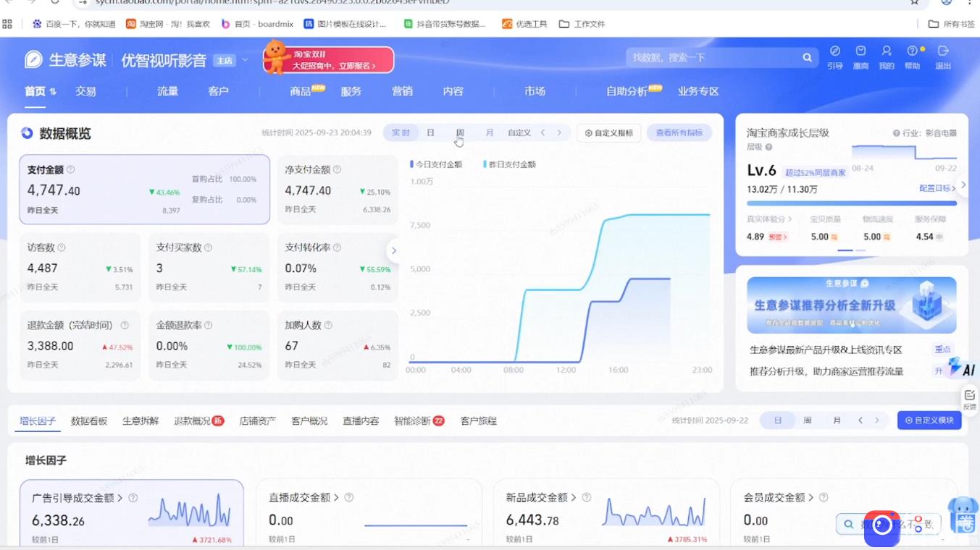Screen dimensions: 980x550
Task: Open the 反馈 feedback icon on right edge
Action: [x=969, y=399]
